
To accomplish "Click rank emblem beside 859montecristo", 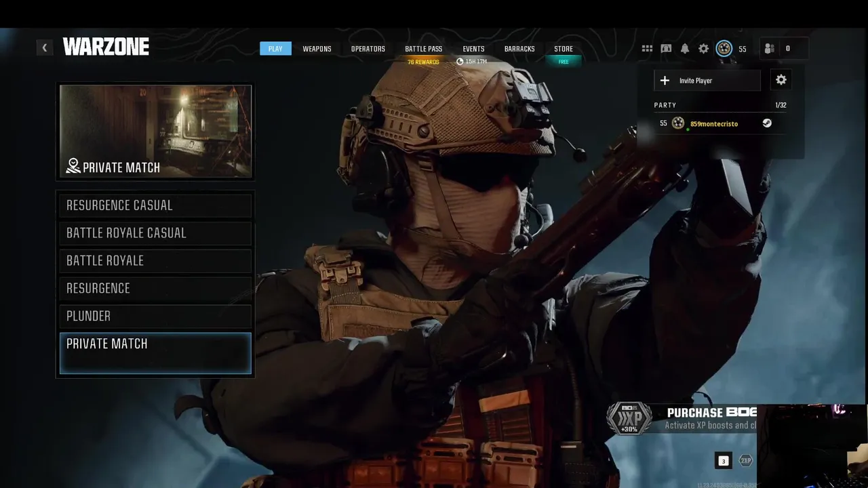I will [x=677, y=123].
